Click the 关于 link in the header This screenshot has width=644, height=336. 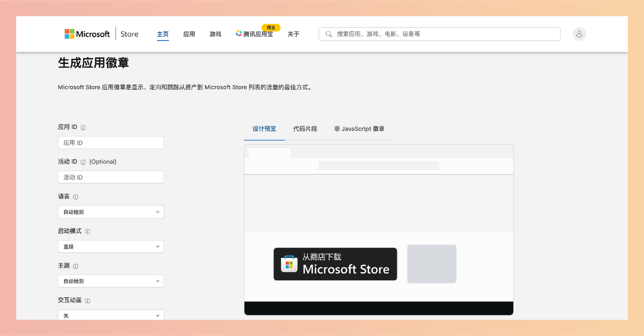pyautogui.click(x=293, y=34)
